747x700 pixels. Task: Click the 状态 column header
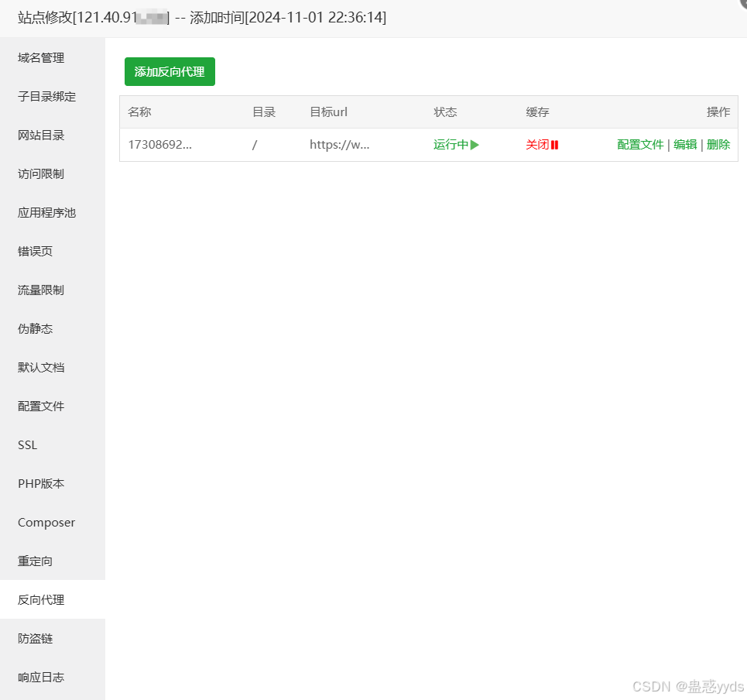(445, 112)
